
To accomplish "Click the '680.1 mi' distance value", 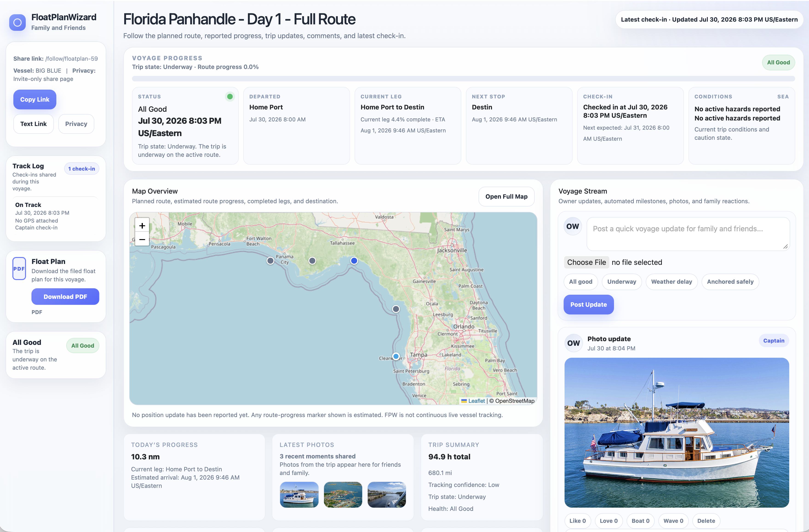I will (x=440, y=473).
